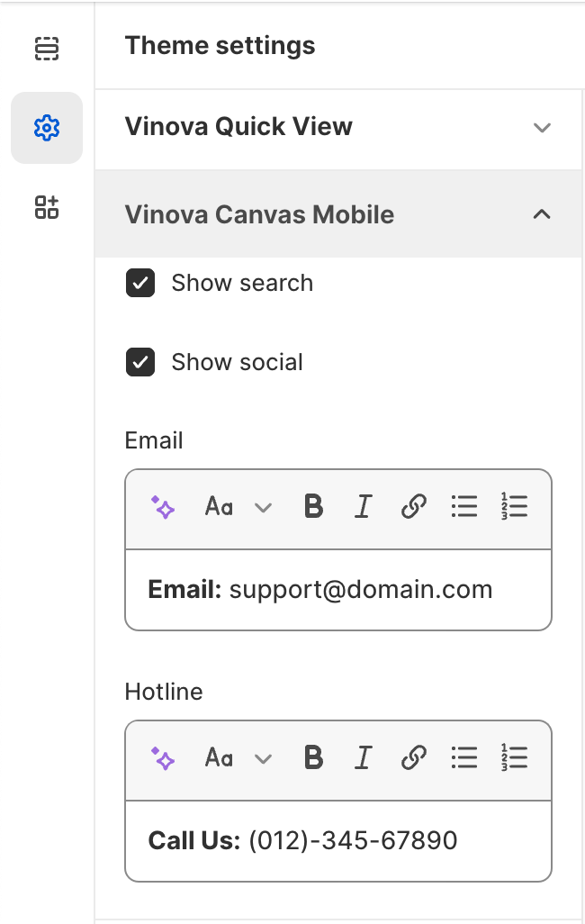Viewport: 585px width, 924px height.
Task: Open the App embeds sidebar icon
Action: coord(46,207)
